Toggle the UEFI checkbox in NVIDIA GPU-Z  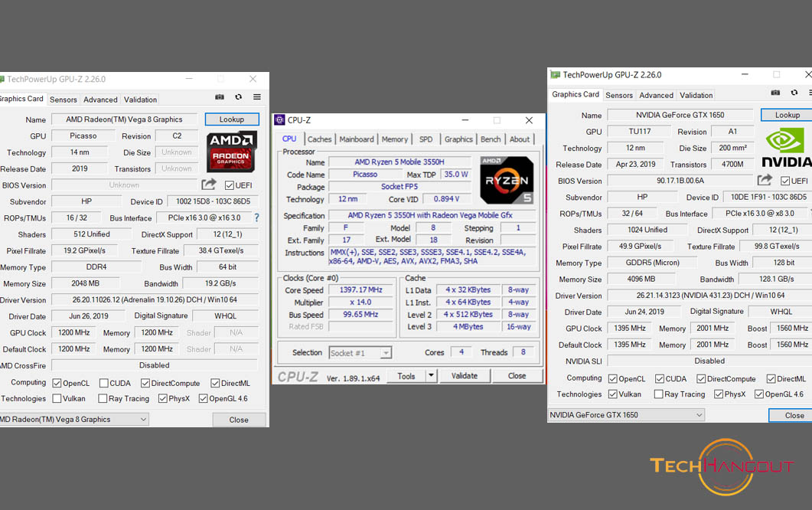pos(785,181)
